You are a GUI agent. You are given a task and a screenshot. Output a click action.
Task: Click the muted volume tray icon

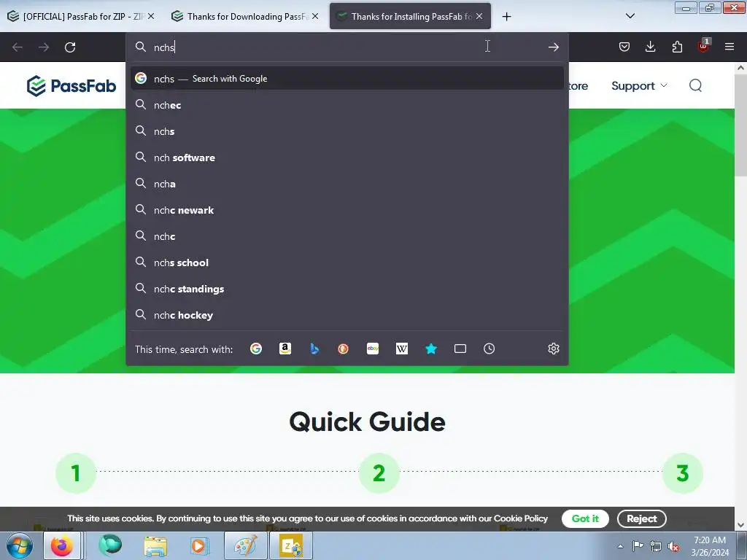673,547
